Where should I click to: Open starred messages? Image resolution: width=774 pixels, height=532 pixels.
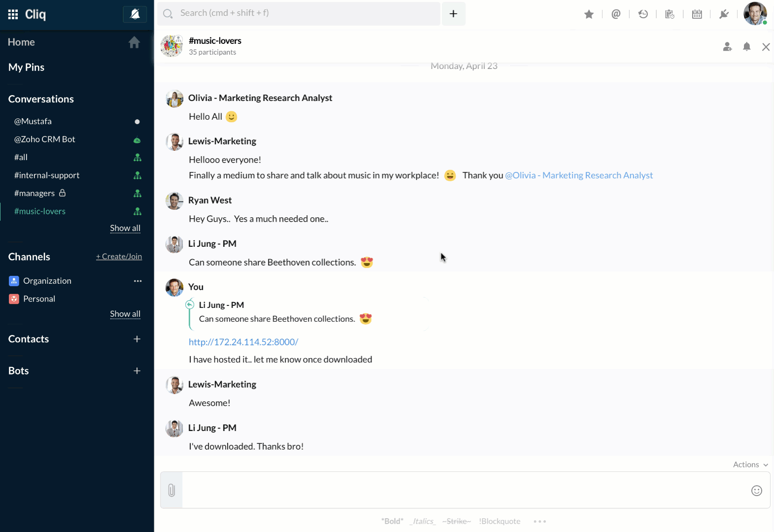(589, 14)
